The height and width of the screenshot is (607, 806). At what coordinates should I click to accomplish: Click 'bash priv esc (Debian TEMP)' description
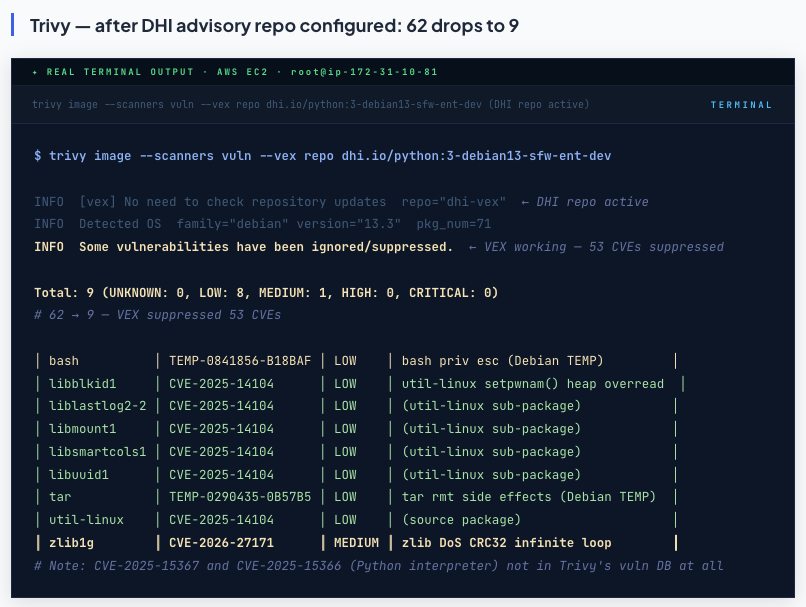502,361
